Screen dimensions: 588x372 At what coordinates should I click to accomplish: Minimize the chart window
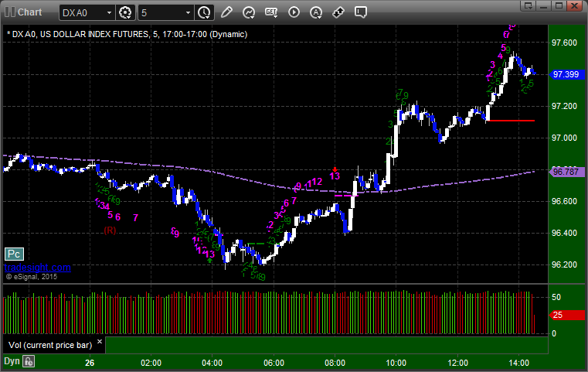pos(544,5)
